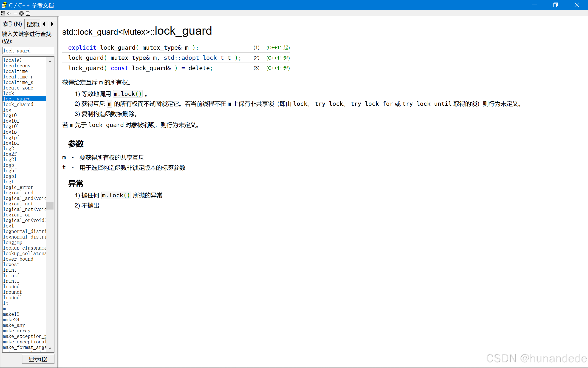The image size is (588, 368).
Task: Select 'log2' in the index list
Action: [x=8, y=149]
